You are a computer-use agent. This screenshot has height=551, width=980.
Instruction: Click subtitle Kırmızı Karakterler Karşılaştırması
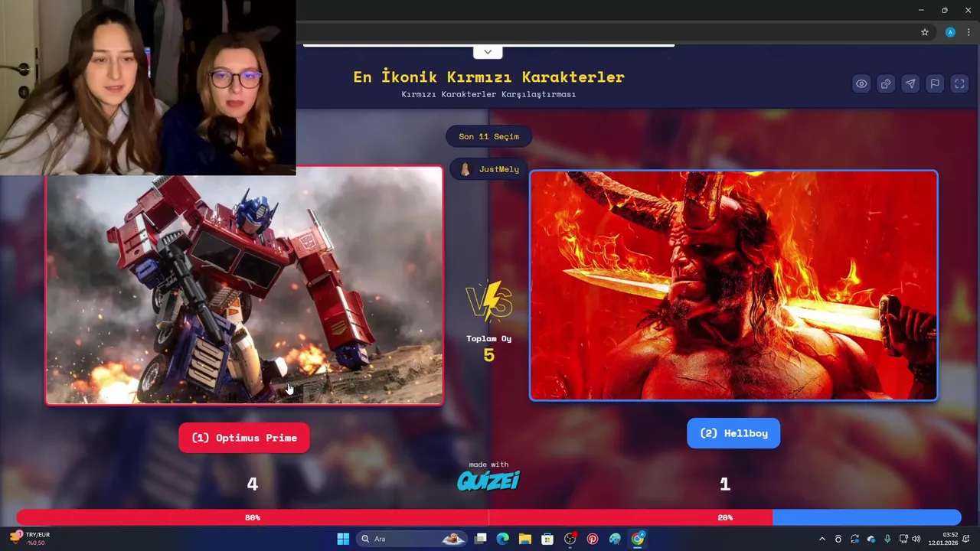488,94
